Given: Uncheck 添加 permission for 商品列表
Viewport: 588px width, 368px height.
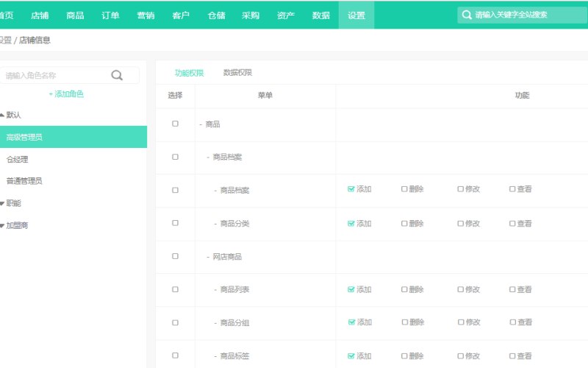Looking at the screenshot, I should (x=351, y=289).
